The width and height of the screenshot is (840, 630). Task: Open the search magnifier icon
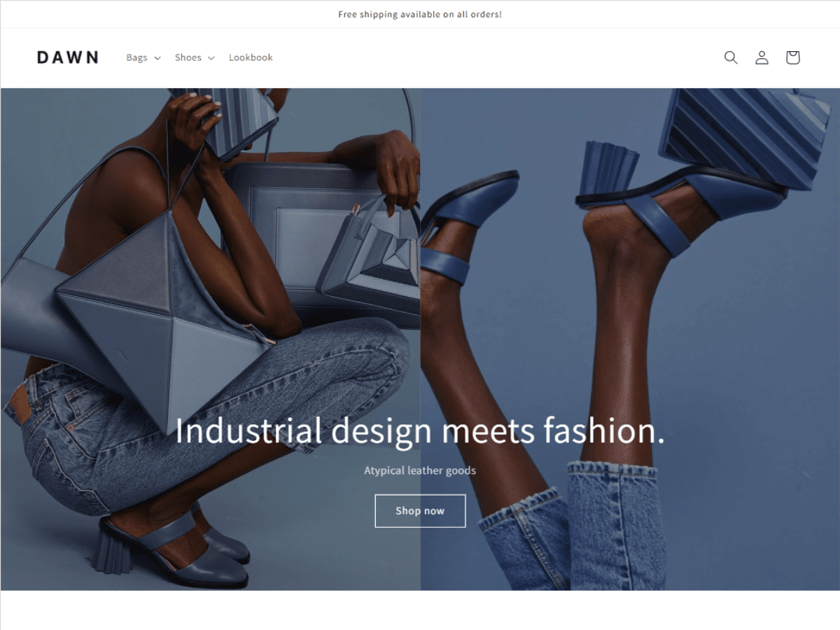(731, 57)
